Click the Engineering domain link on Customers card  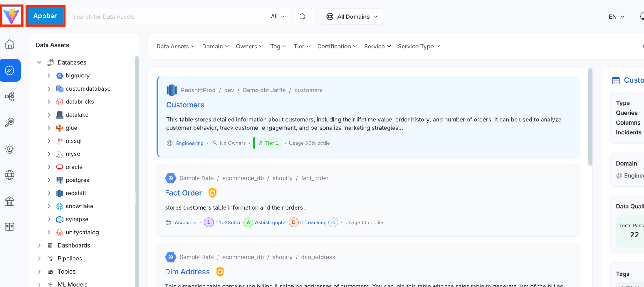coord(190,143)
